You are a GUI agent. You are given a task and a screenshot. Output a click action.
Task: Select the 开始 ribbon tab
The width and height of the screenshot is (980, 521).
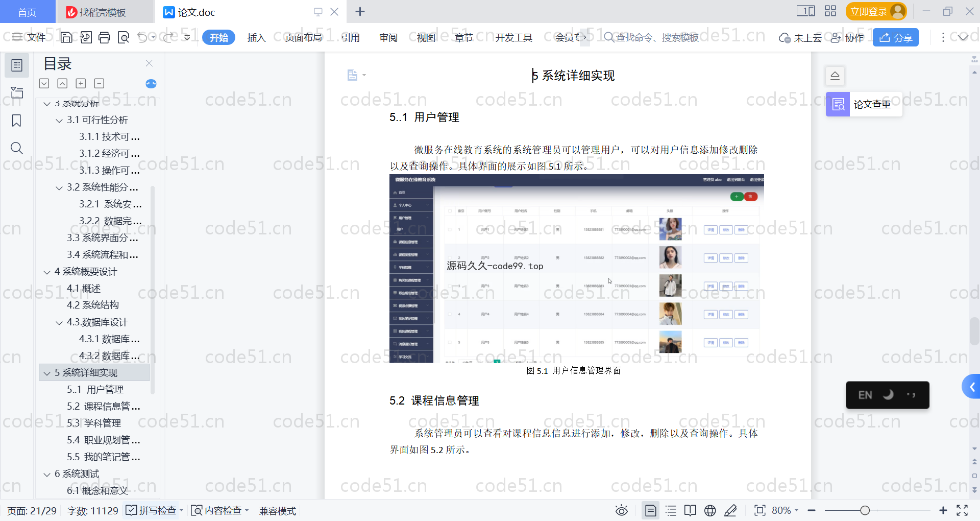pyautogui.click(x=218, y=37)
